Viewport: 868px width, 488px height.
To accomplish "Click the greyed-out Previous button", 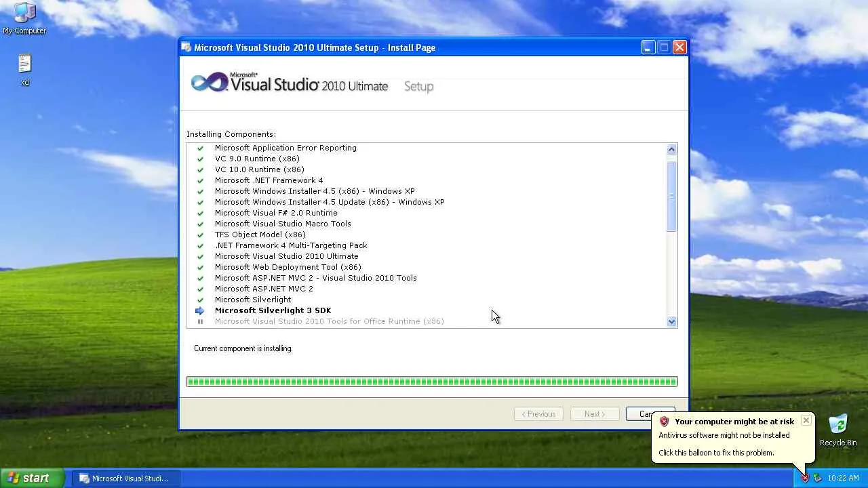I will [538, 414].
